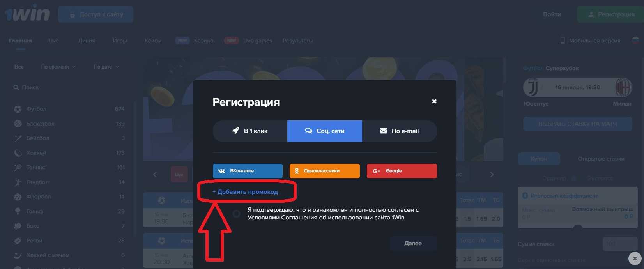Click the Далее button
The image size is (644, 269).
pos(413,243)
